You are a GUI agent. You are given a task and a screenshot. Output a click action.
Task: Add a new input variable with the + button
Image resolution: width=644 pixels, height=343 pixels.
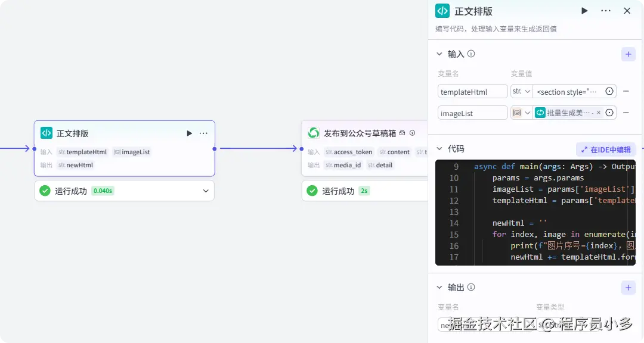pos(628,54)
